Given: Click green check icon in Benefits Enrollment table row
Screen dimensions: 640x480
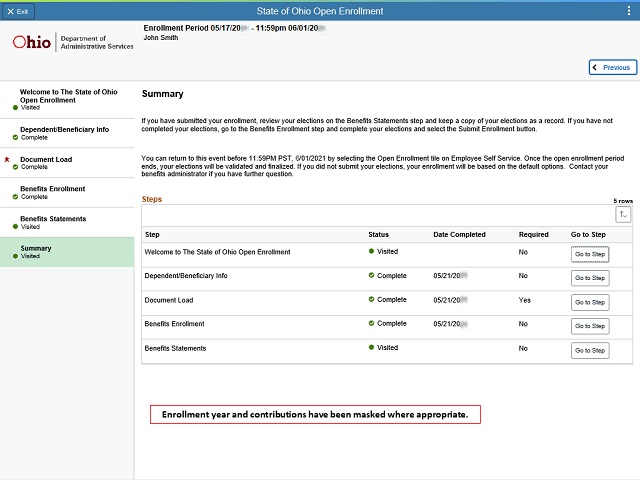Looking at the screenshot, I should tap(371, 323).
